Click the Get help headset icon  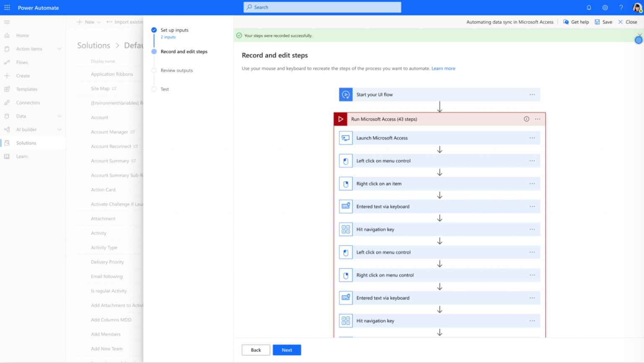pyautogui.click(x=565, y=22)
